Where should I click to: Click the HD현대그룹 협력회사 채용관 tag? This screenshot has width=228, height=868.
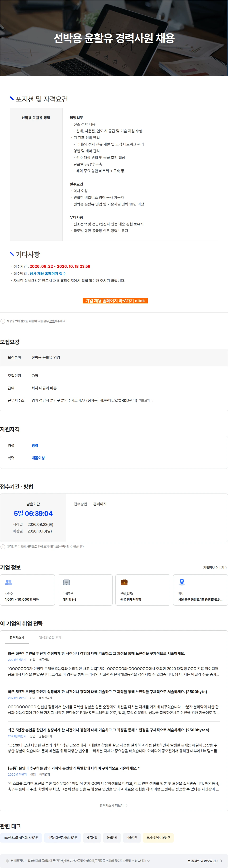21,837
